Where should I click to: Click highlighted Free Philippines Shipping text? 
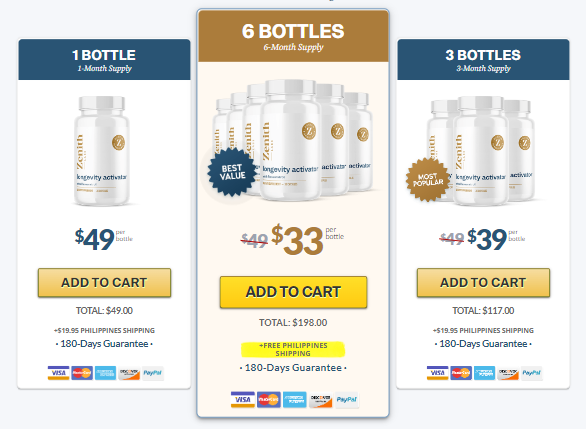(293, 349)
